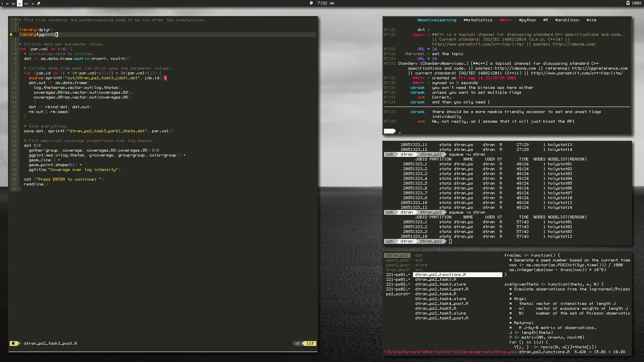The width and height of the screenshot is (644, 362).
Task: Switch to workspace I in top bar
Action: [x=2, y=3]
